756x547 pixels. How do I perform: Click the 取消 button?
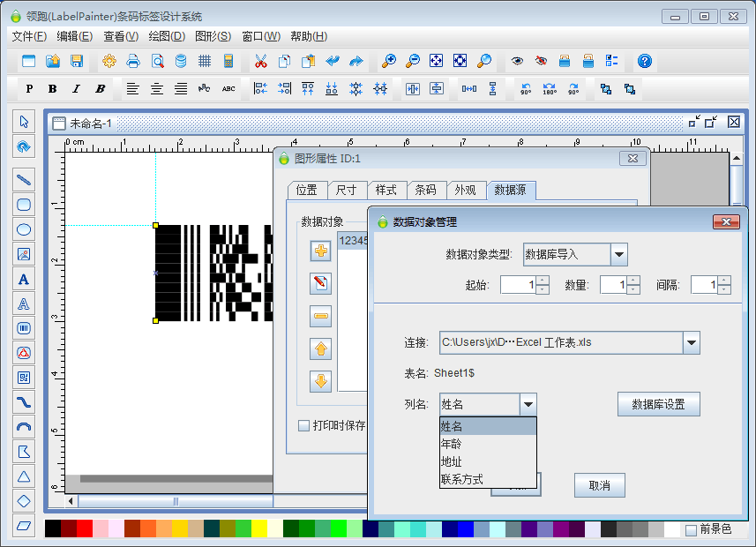click(599, 485)
